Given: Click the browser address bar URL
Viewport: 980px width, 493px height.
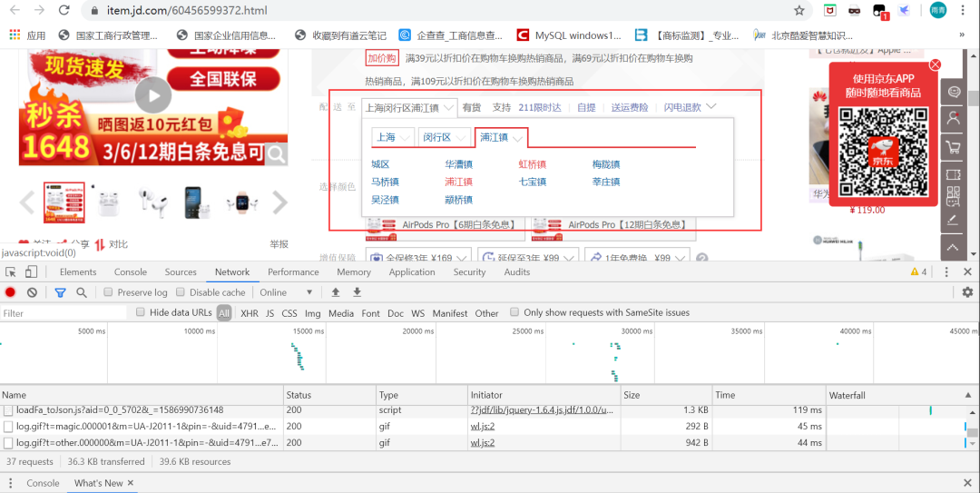Looking at the screenshot, I should click(186, 11).
